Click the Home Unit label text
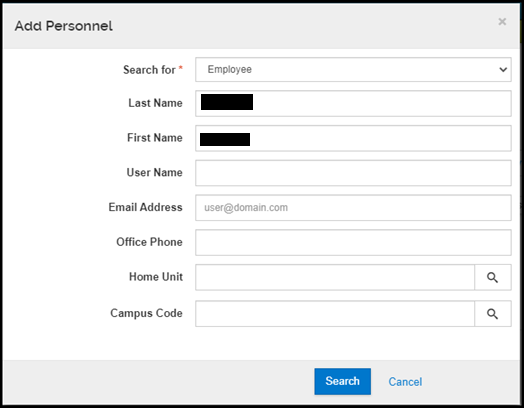The image size is (524, 408). point(156,277)
